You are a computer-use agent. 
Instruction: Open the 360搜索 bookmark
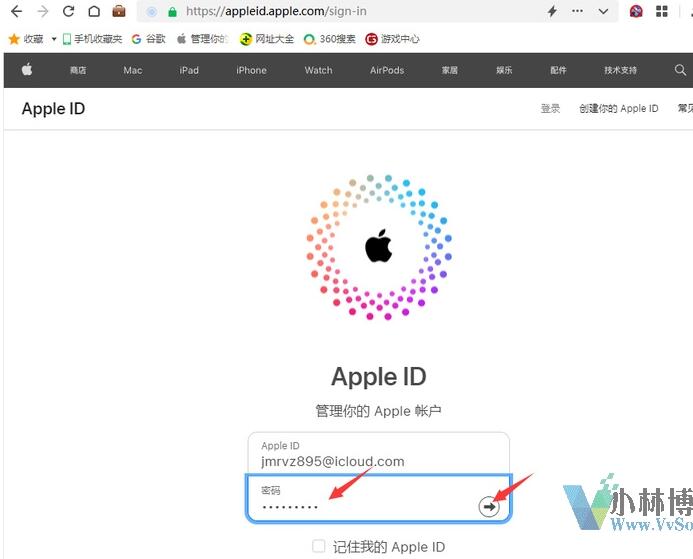(x=330, y=39)
